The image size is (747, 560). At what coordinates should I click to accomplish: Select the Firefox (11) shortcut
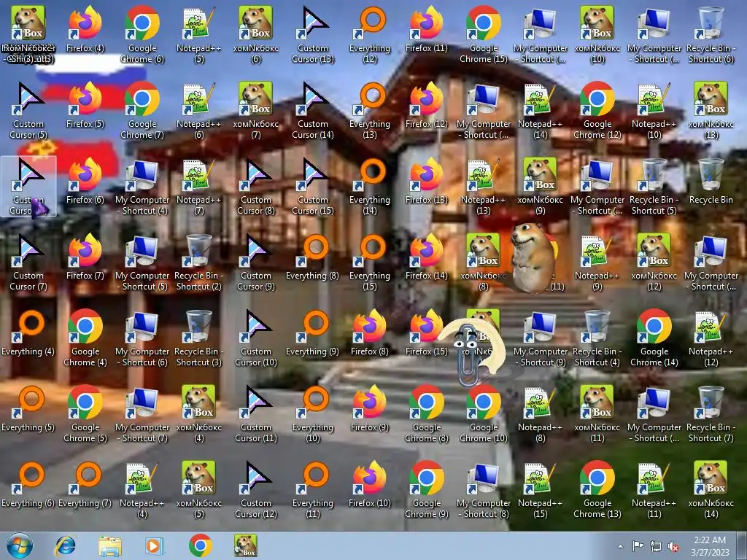pyautogui.click(x=426, y=29)
